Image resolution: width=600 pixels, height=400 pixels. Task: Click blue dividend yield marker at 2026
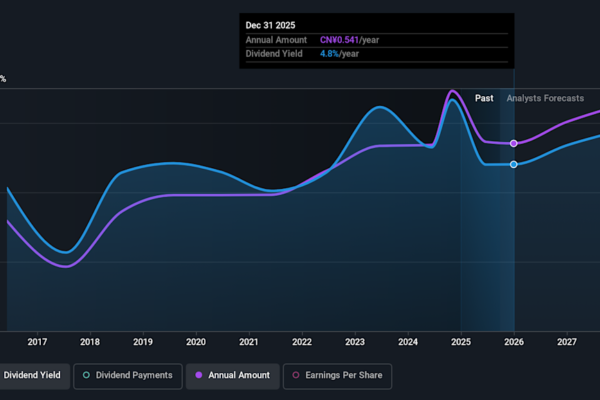click(x=514, y=164)
